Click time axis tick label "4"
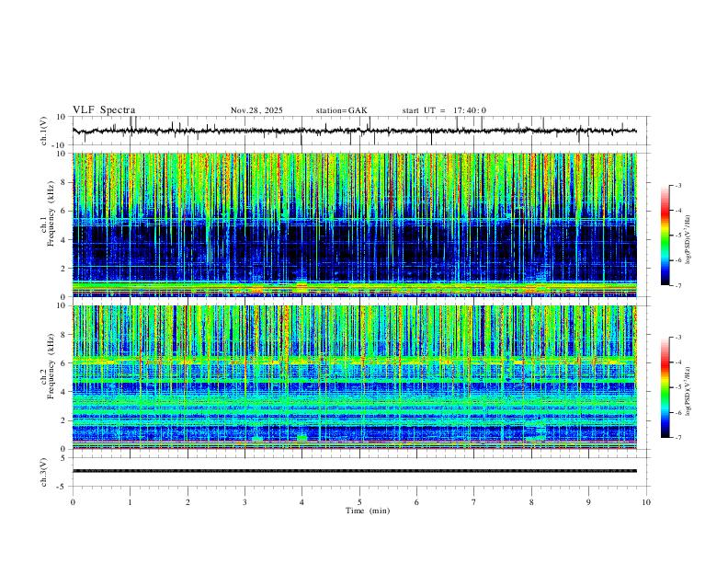 [x=302, y=502]
